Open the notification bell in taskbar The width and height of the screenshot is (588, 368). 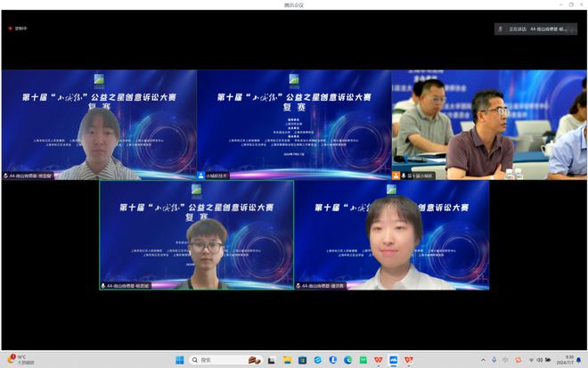579,360
